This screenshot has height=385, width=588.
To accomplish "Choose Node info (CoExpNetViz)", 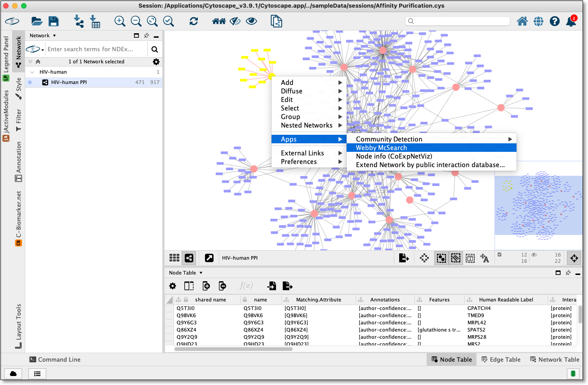I will click(x=432, y=156).
